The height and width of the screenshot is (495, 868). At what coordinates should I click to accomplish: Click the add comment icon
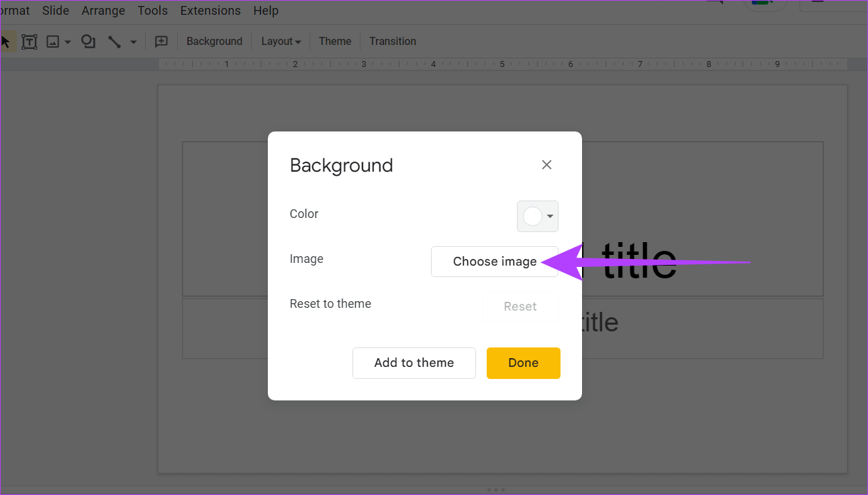(x=161, y=42)
